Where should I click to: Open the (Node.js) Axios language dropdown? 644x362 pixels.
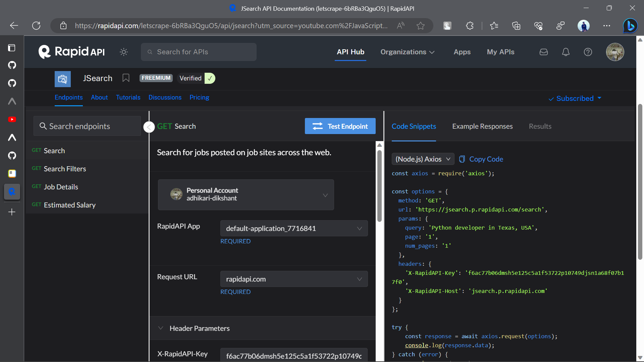pos(423,159)
